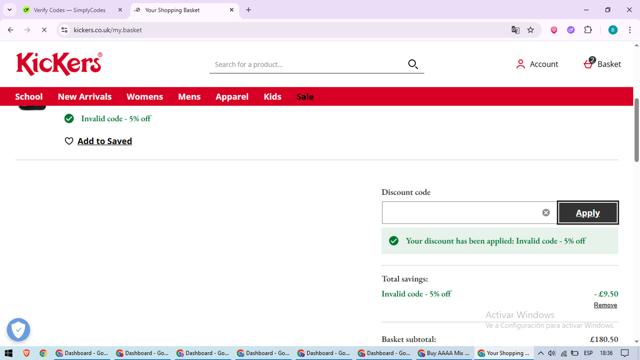
Task: Open the Extensions puzzle menu
Action: click(588, 30)
